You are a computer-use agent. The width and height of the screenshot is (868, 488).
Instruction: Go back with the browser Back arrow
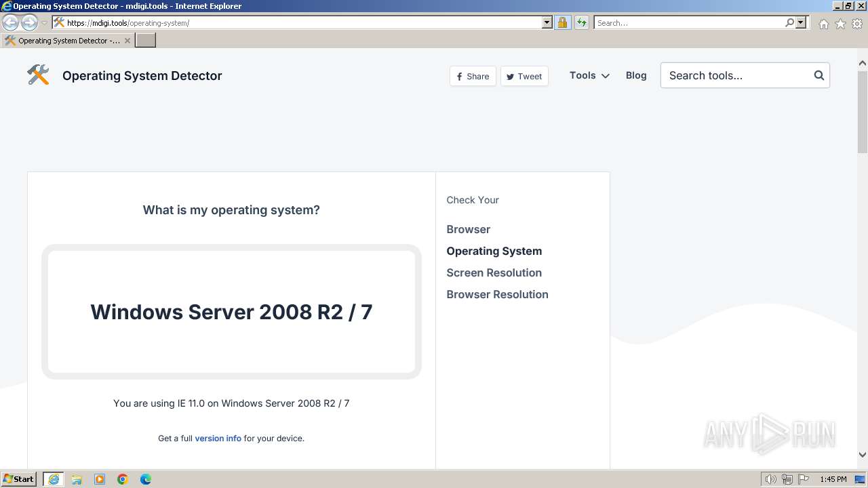[x=10, y=22]
